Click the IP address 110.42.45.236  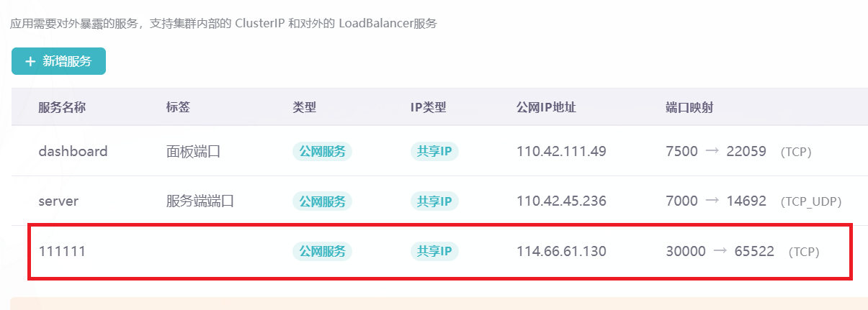pos(561,201)
